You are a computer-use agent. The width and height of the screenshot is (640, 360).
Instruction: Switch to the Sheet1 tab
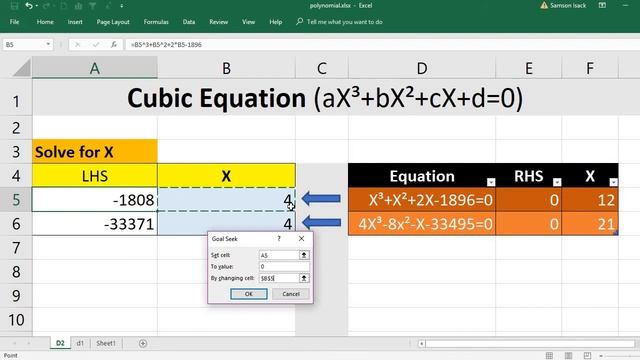pos(106,343)
